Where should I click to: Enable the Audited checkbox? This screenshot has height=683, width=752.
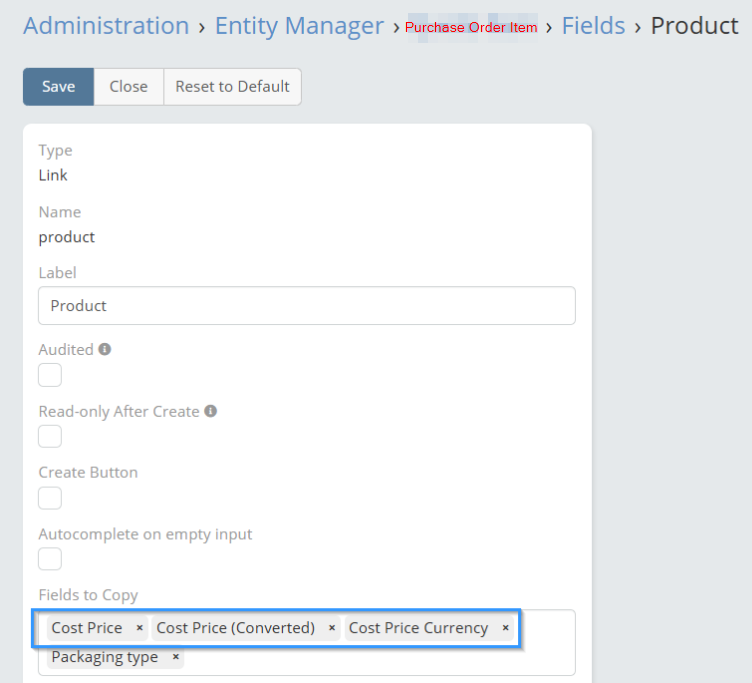tap(50, 375)
